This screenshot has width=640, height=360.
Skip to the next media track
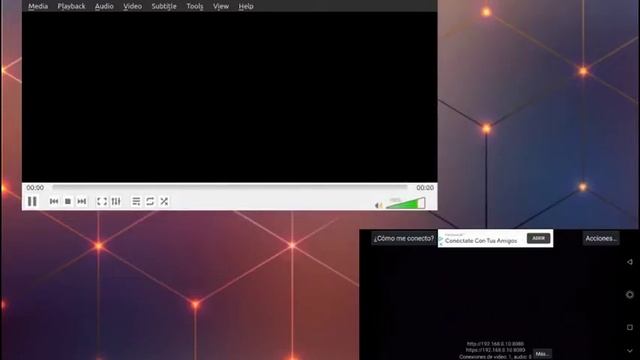pos(82,201)
